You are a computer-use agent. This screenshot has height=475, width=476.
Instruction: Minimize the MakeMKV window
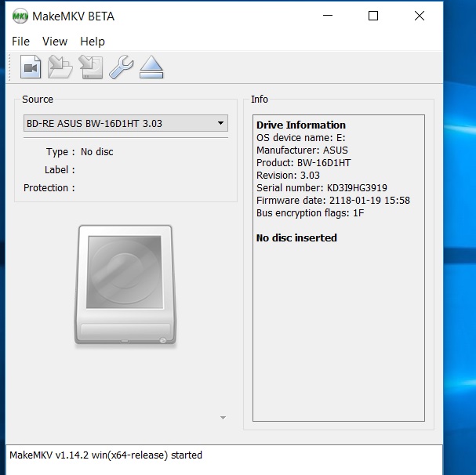pos(328,16)
